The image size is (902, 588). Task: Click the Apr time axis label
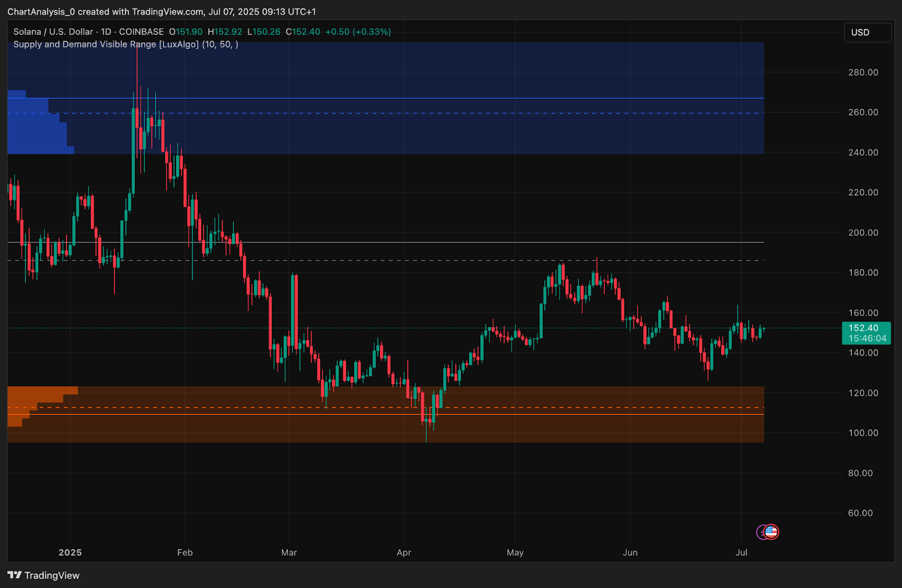(x=404, y=552)
